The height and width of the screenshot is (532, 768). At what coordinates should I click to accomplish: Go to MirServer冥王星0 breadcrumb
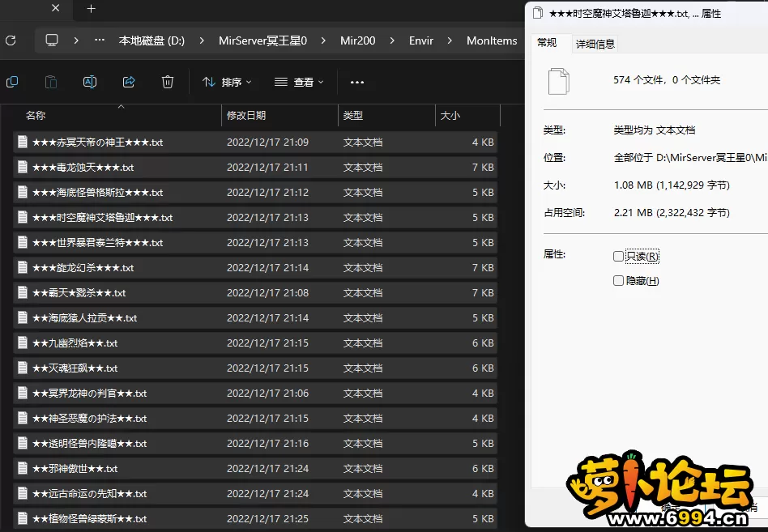pyautogui.click(x=262, y=40)
